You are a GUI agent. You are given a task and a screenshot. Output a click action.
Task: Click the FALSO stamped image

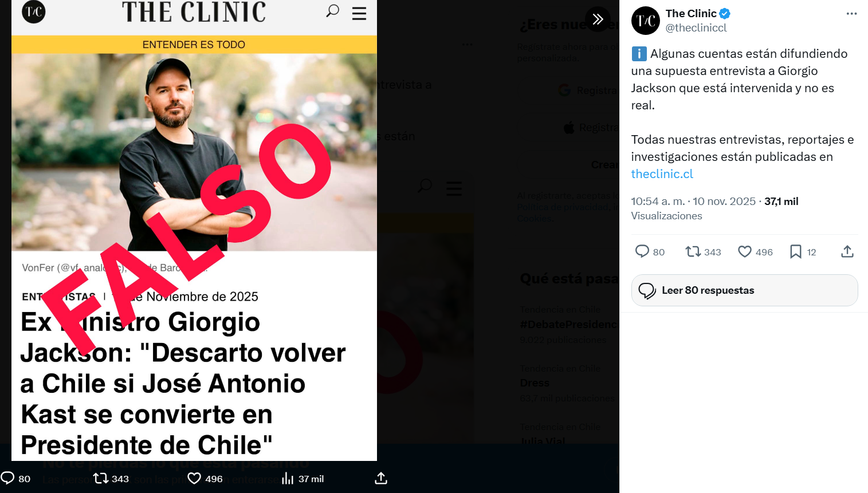[x=194, y=230]
